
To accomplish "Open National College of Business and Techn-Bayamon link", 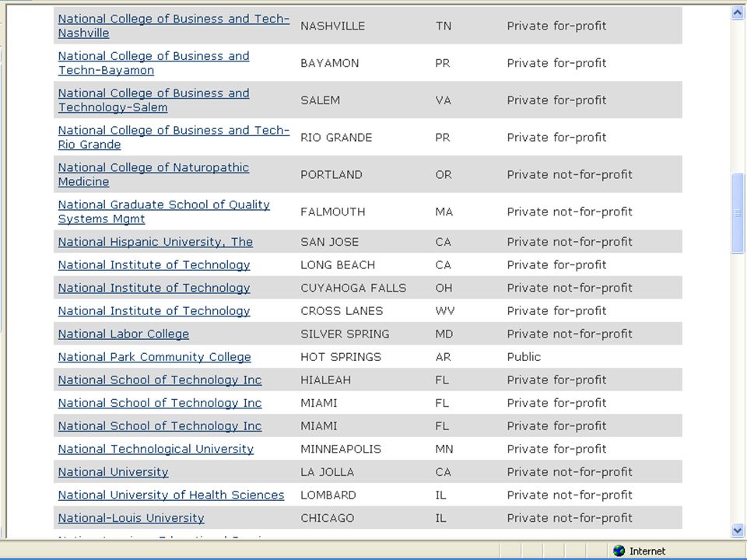I will click(153, 63).
